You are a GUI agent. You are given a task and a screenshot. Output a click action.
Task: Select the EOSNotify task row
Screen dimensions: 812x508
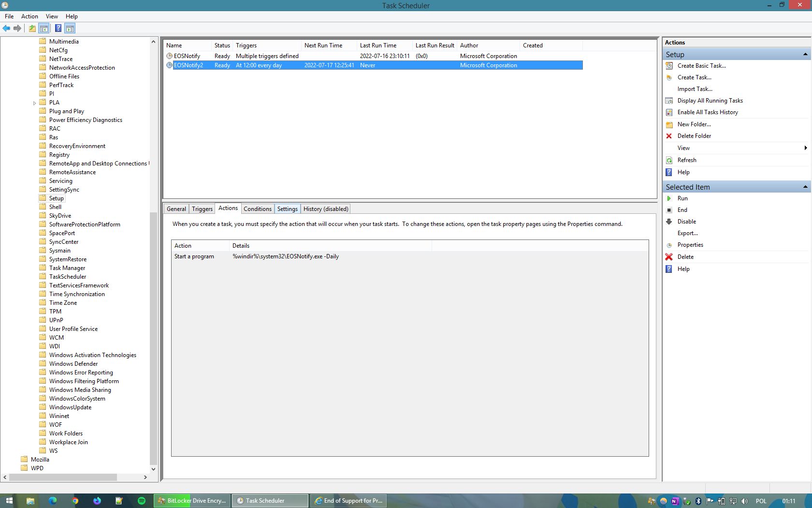[374, 56]
